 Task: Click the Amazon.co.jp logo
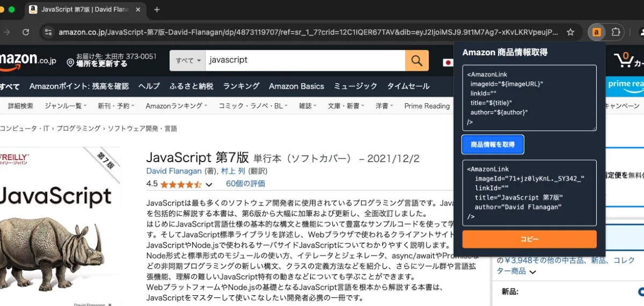point(28,60)
